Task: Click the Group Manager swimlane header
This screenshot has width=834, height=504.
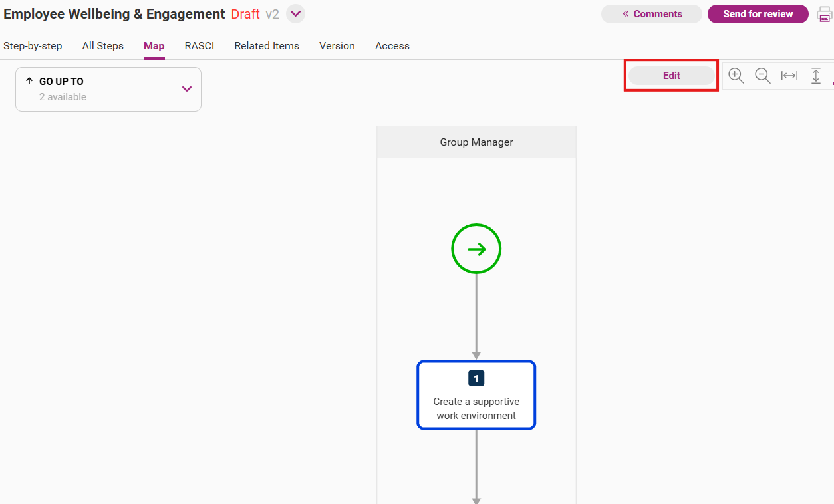Action: point(476,142)
